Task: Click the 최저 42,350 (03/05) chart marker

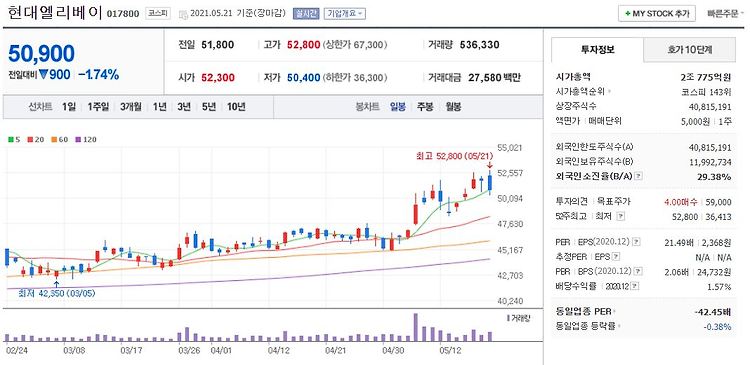Action: click(56, 293)
